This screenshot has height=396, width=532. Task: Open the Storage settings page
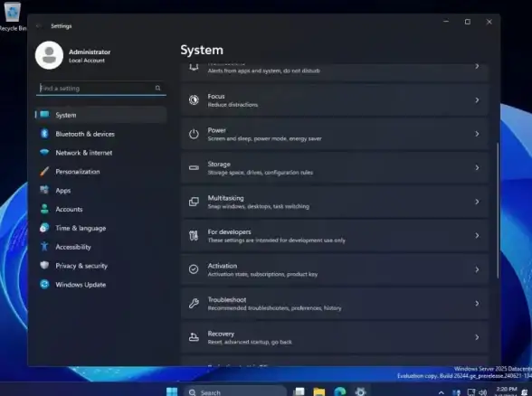335,168
